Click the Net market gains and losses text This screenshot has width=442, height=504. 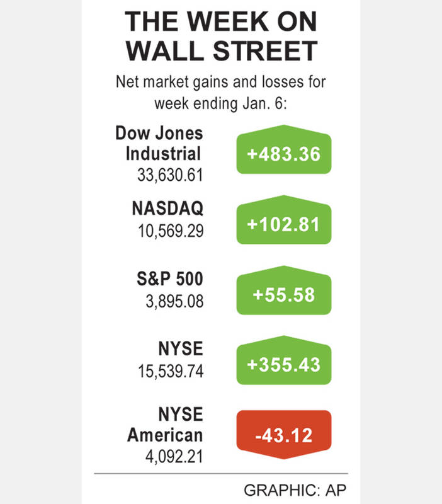[220, 82]
